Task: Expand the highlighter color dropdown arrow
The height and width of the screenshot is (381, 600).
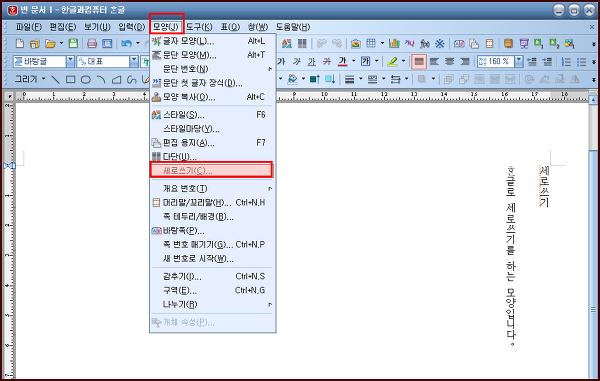Action: click(403, 61)
